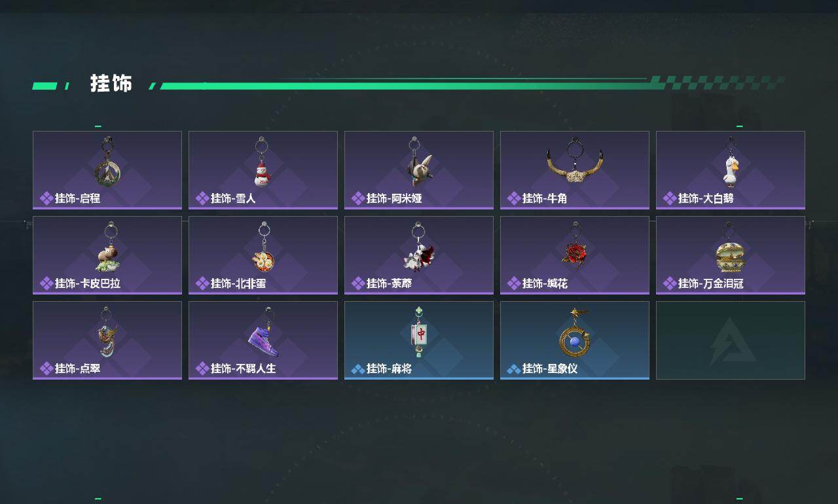Select the 挂饰-启程 pendant charm icon
838x504 pixels.
coord(107,163)
